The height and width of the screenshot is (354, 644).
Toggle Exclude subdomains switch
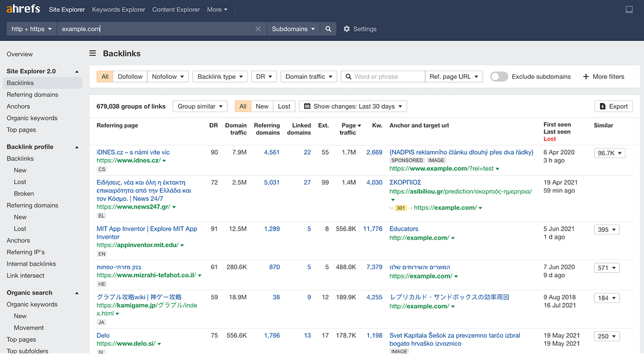499,76
